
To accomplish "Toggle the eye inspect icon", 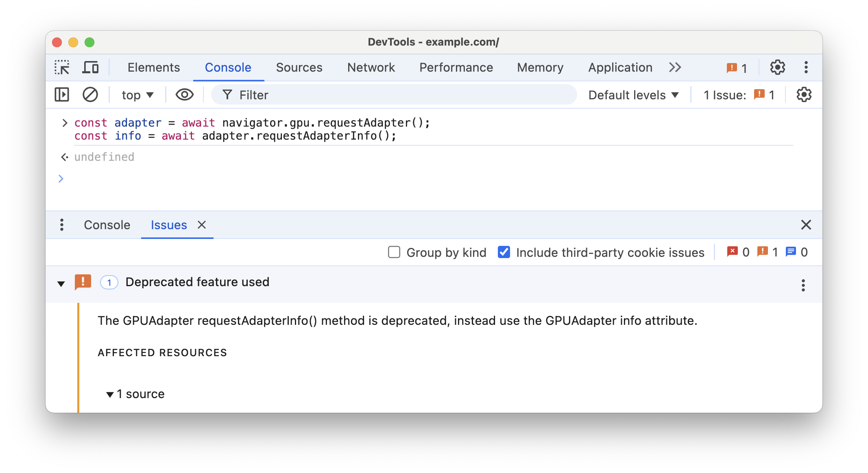I will click(185, 94).
